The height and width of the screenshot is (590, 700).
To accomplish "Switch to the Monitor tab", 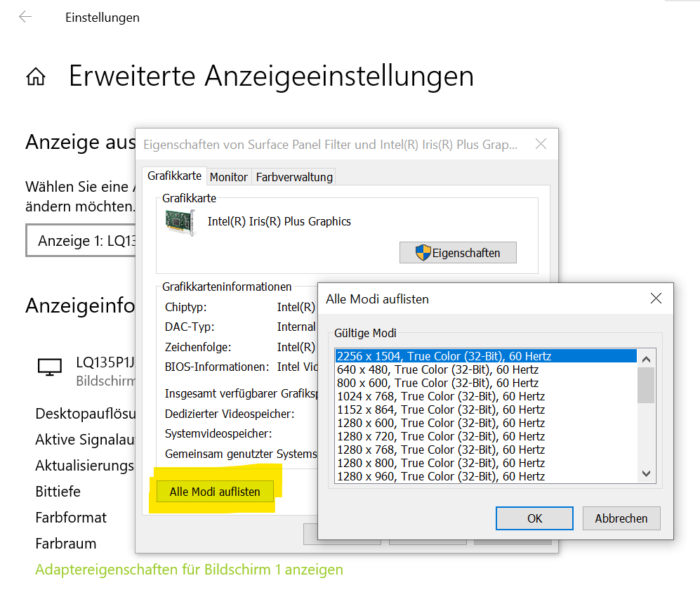I will (x=229, y=177).
